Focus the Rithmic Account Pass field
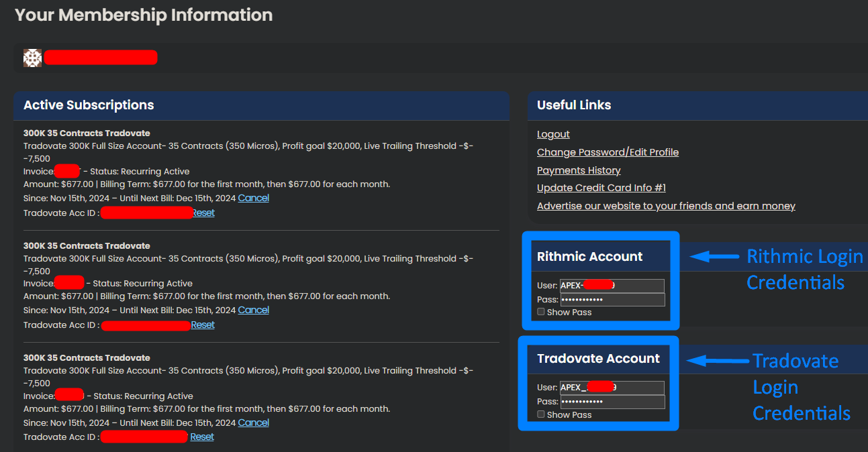This screenshot has height=452, width=868. coord(612,300)
